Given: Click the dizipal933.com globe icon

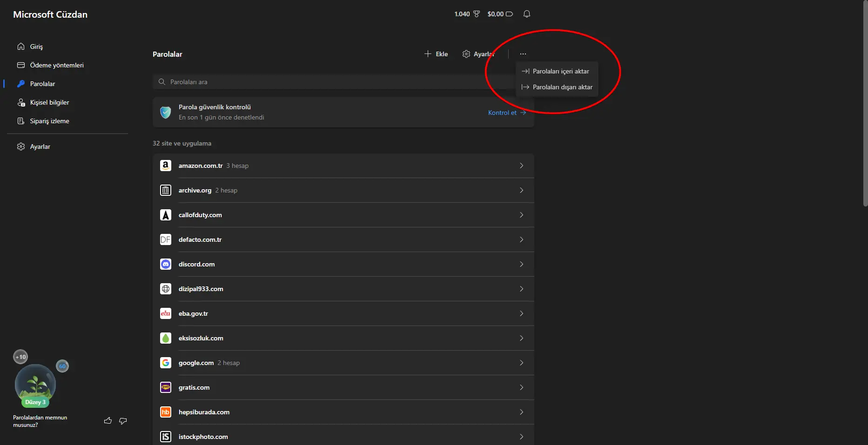Looking at the screenshot, I should point(166,289).
